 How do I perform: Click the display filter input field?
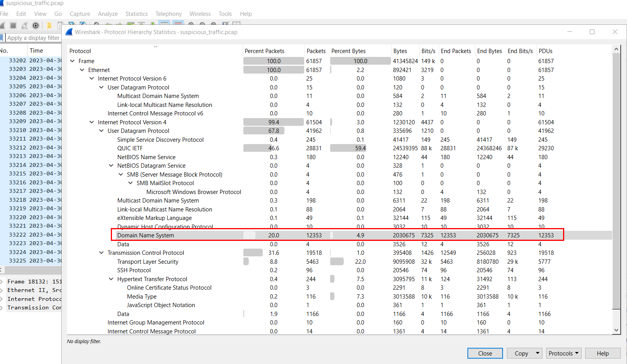click(x=33, y=38)
